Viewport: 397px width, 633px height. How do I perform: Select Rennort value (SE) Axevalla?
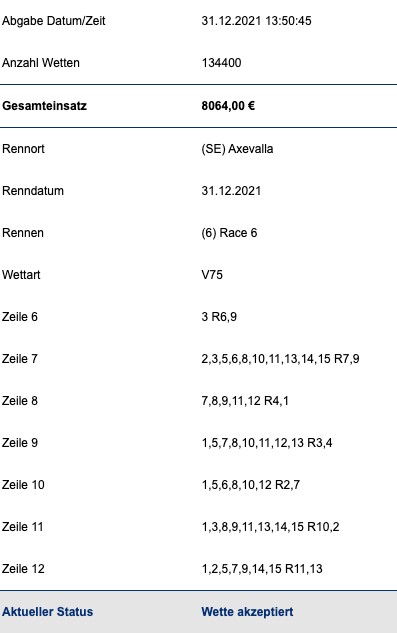pos(237,149)
